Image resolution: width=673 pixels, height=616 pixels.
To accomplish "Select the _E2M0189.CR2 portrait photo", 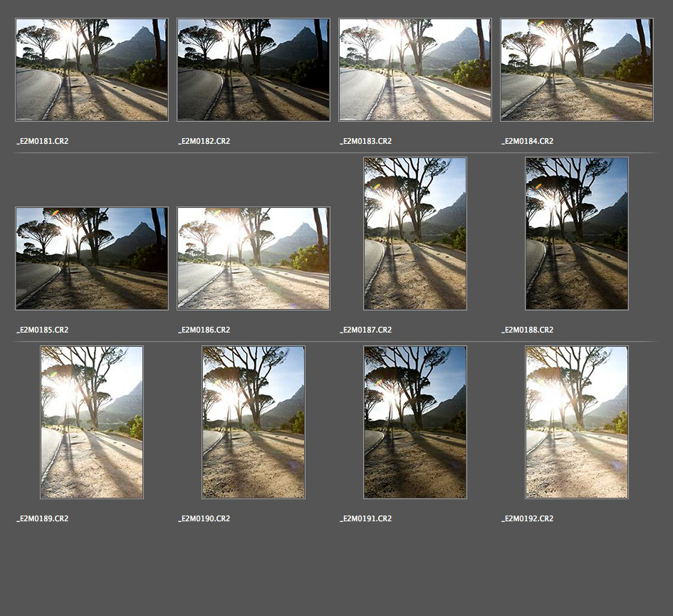I will [92, 422].
